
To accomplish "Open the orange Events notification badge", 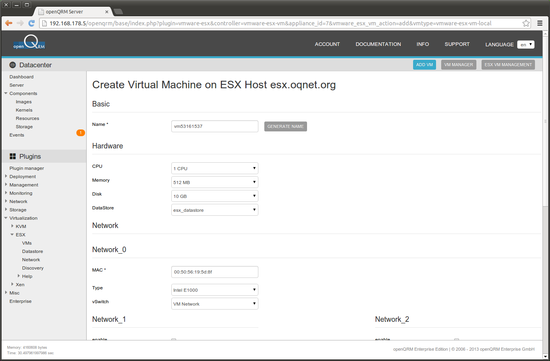I will click(x=80, y=133).
